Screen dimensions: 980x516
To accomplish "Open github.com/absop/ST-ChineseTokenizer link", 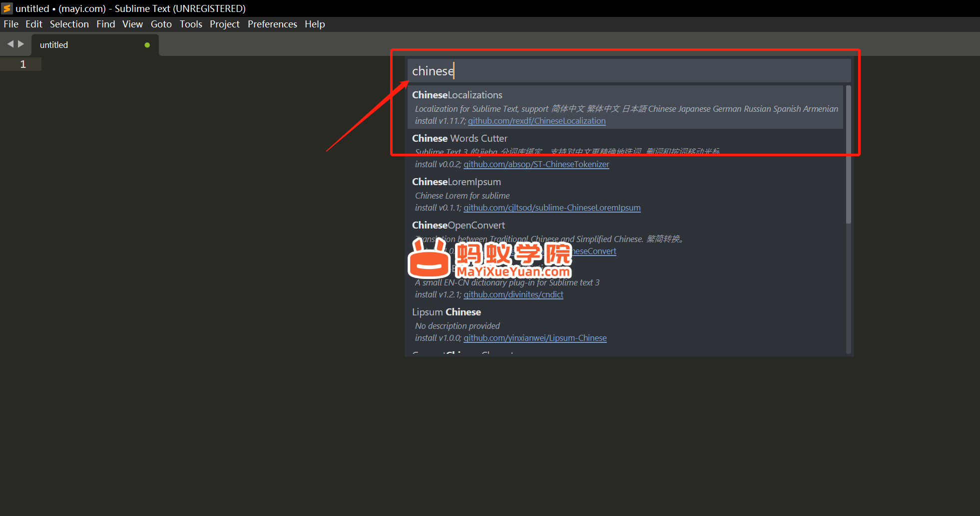I will click(x=536, y=164).
